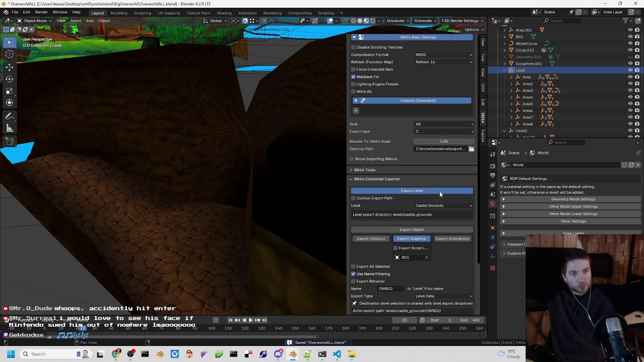Enable Write All checkbox

point(353,92)
